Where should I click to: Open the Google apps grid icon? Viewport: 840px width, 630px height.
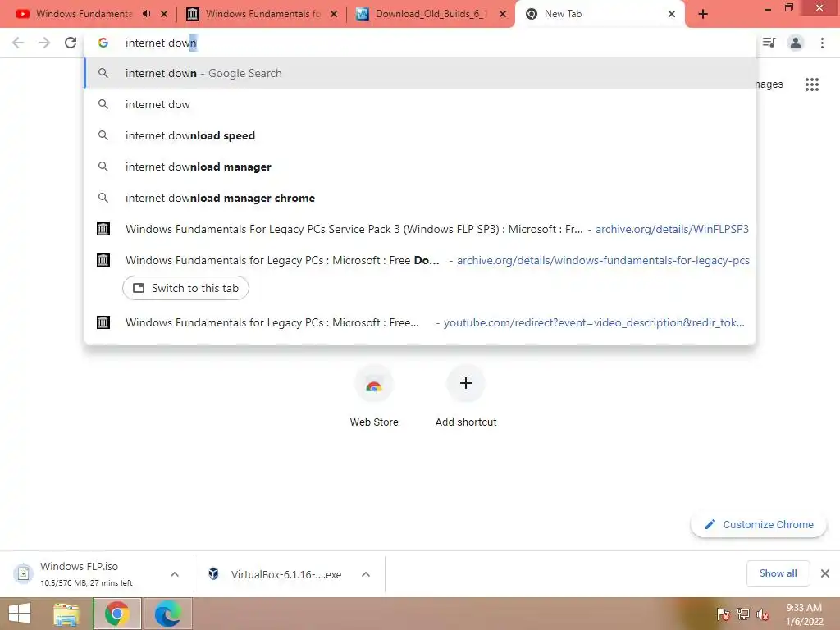click(x=811, y=84)
